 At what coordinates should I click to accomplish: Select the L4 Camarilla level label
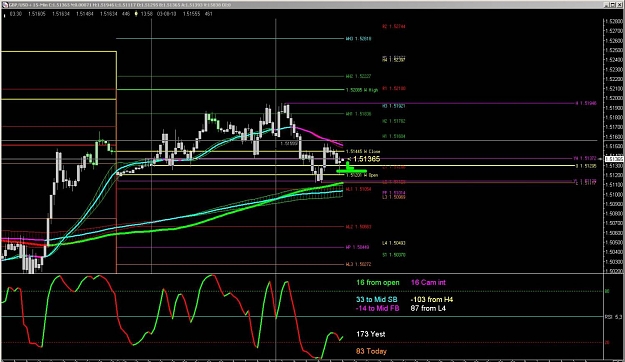click(x=393, y=243)
